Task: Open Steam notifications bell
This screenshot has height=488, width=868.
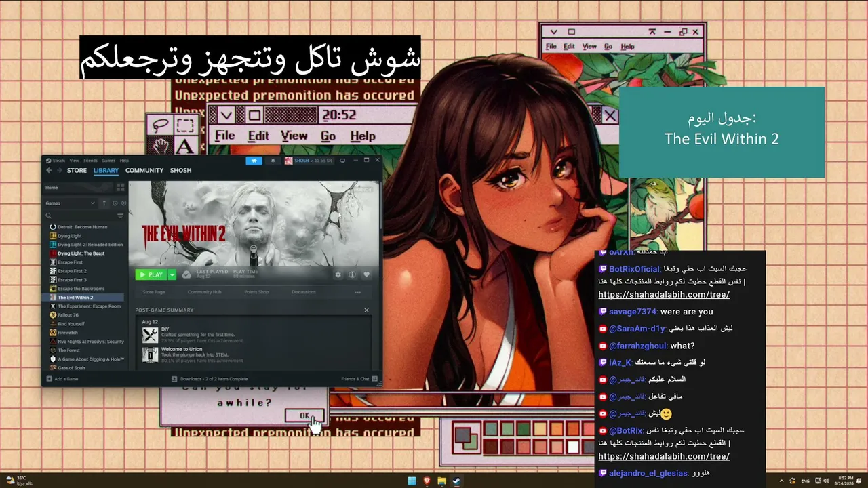Action: click(x=273, y=161)
